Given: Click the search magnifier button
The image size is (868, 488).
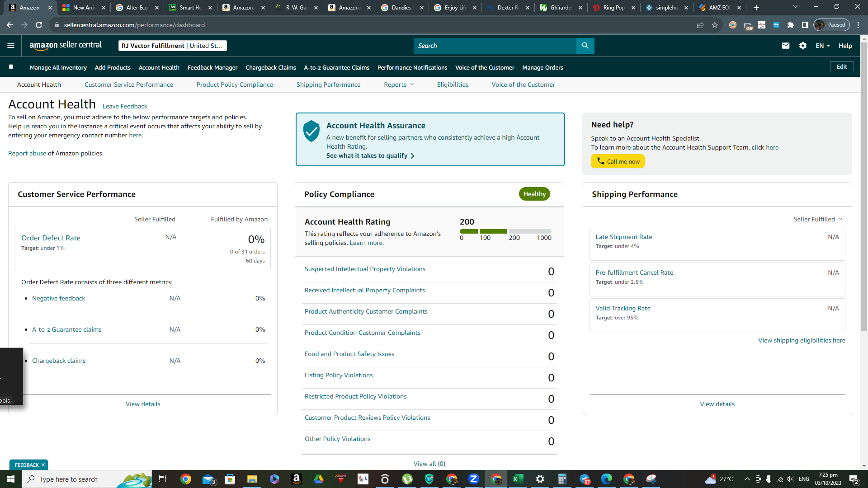Looking at the screenshot, I should 585,46.
